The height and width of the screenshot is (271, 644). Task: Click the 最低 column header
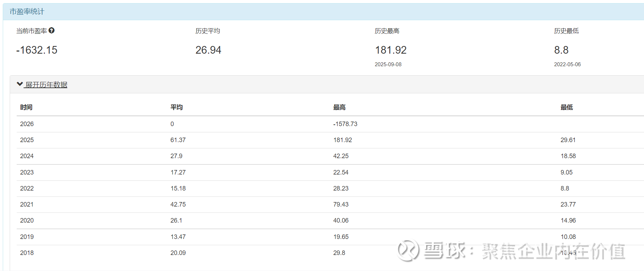click(x=566, y=107)
